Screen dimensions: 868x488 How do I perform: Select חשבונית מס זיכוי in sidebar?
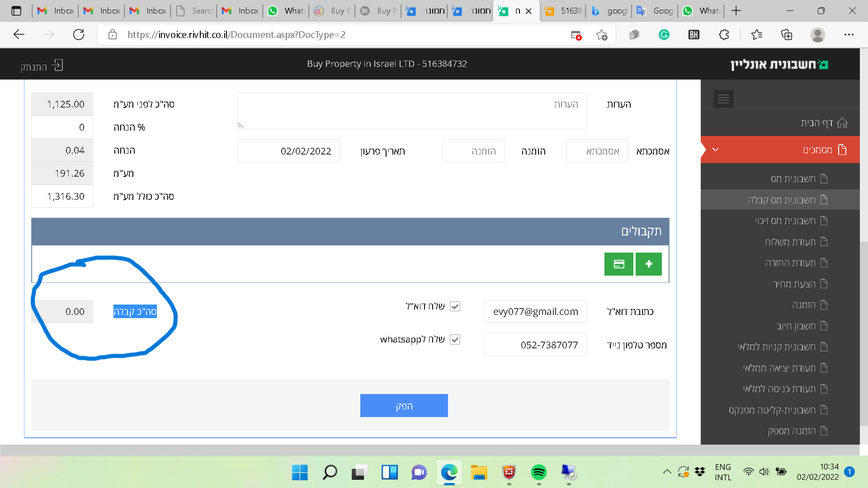(791, 221)
